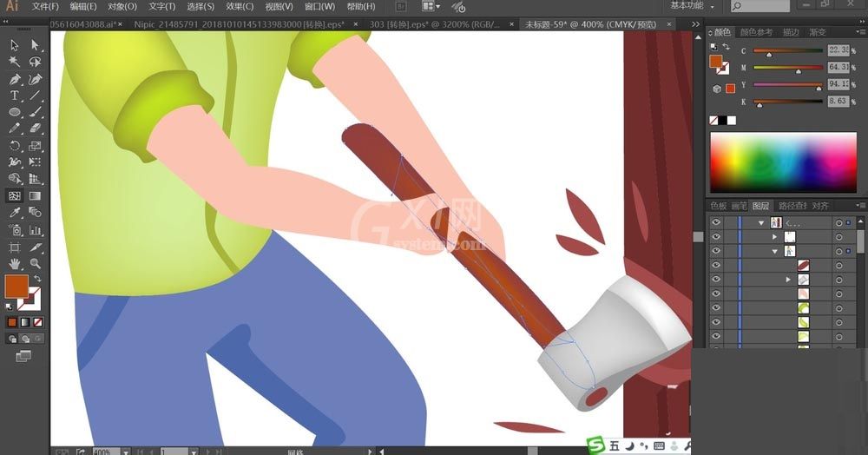Adjust the C cyan slider handle
868x455 pixels.
(769, 54)
